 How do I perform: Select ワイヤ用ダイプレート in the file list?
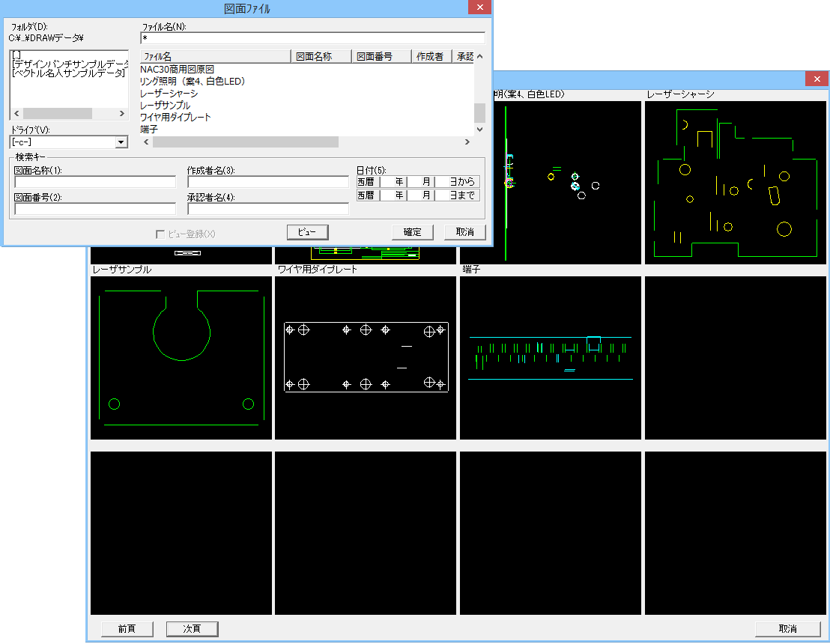tap(176, 118)
